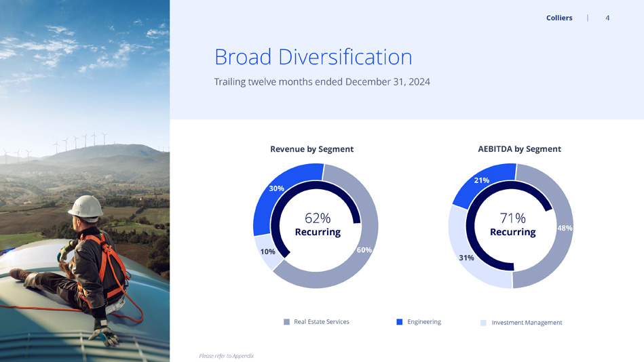
Task: Click the Real Estate Services legend swatch
Action: (287, 322)
